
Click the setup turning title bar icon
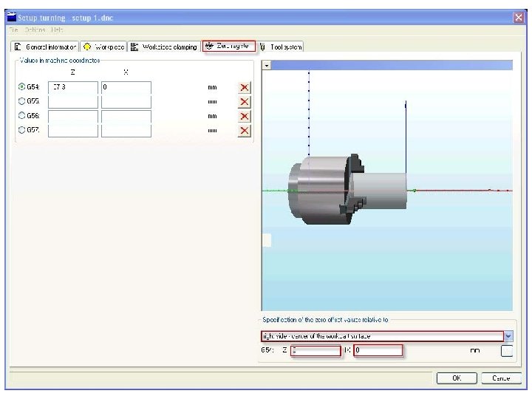(12, 17)
